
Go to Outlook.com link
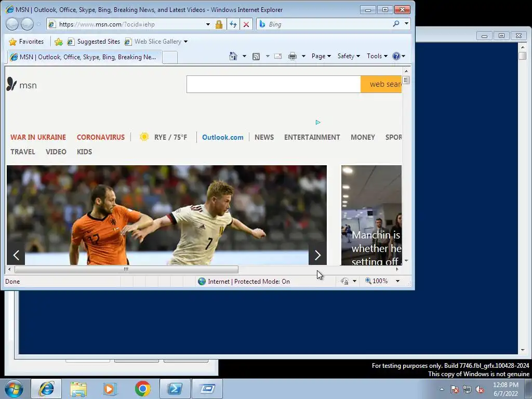222,137
